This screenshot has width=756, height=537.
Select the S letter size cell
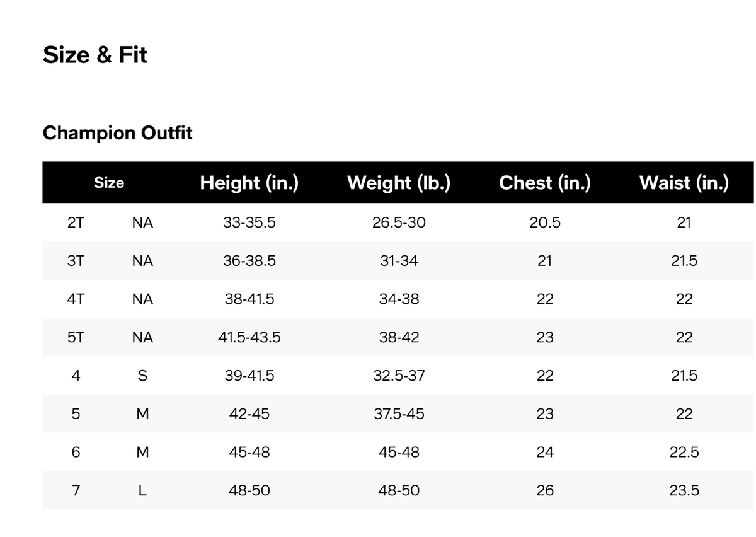click(x=142, y=376)
